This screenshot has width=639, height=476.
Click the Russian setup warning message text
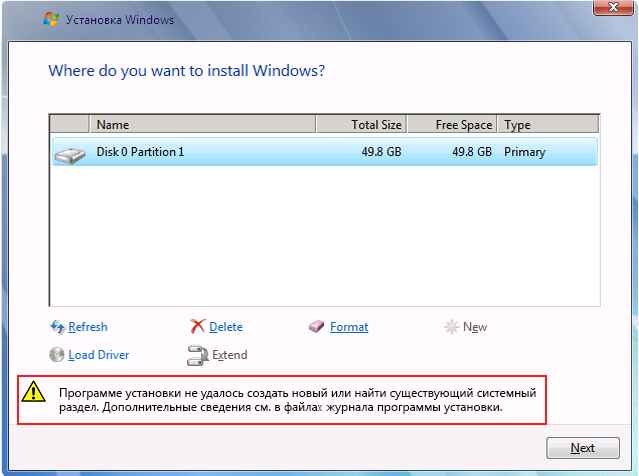tap(297, 400)
